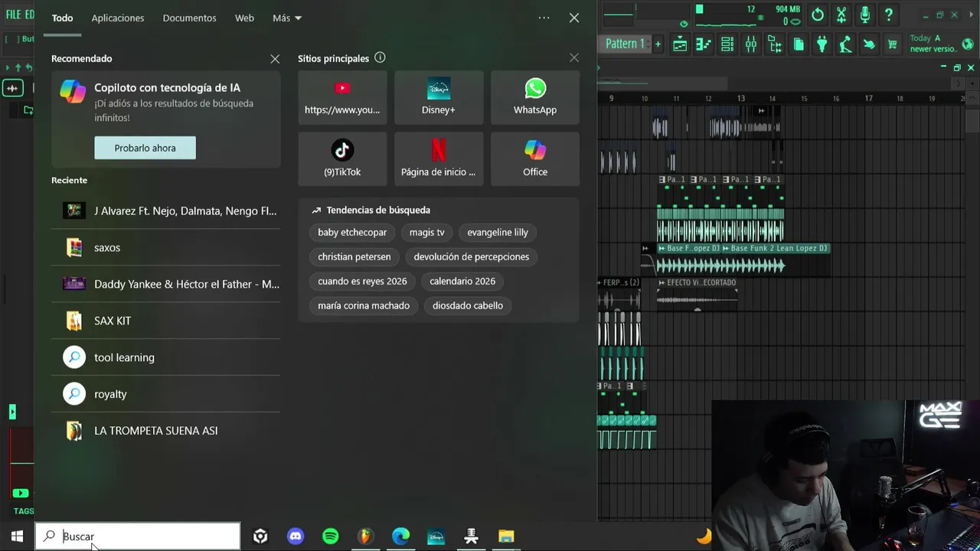
Task: Click bar 13 on playlist timeline ruler
Action: (x=740, y=98)
